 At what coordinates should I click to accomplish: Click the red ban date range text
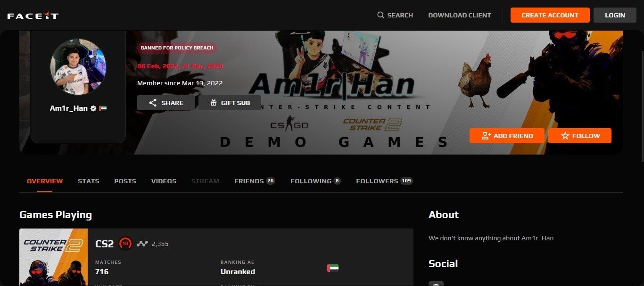(180, 66)
